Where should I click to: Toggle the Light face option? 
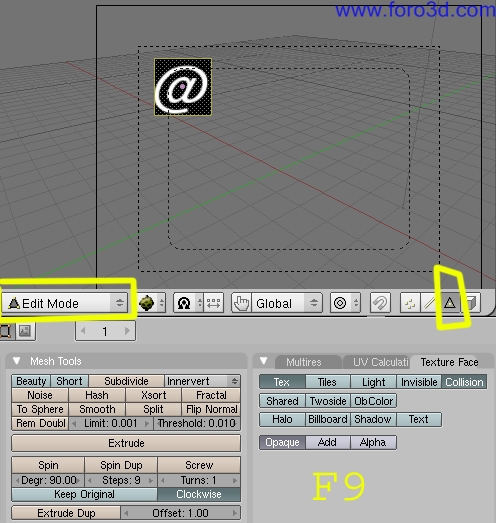tap(373, 382)
